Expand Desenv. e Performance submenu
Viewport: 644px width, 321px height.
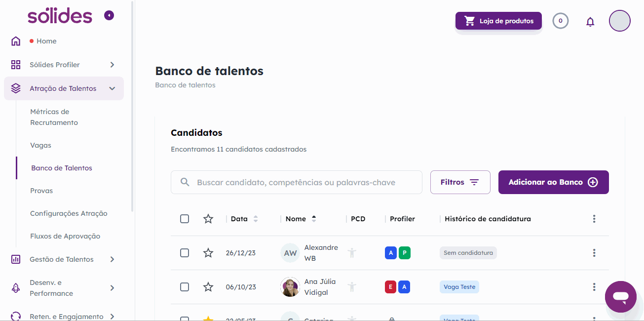pyautogui.click(x=112, y=288)
